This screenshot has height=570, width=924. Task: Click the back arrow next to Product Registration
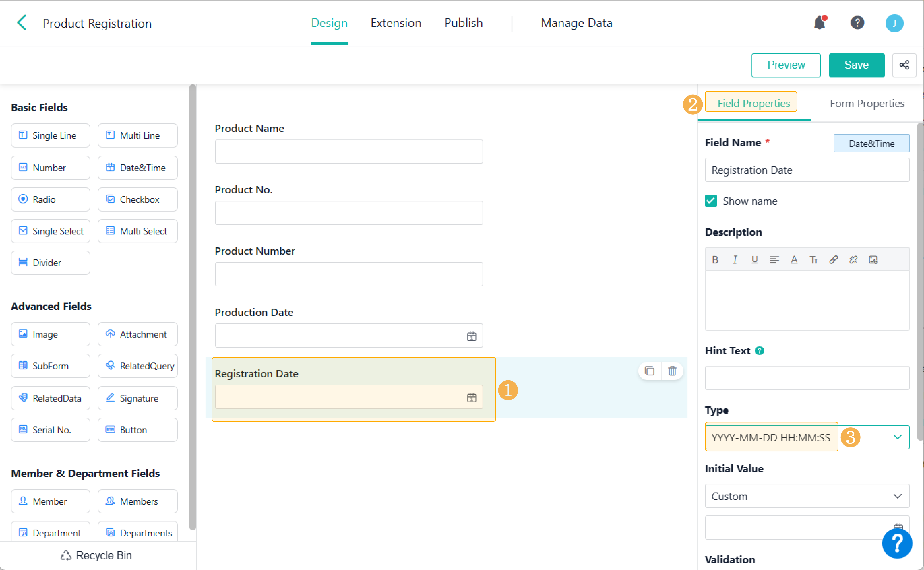tap(22, 23)
